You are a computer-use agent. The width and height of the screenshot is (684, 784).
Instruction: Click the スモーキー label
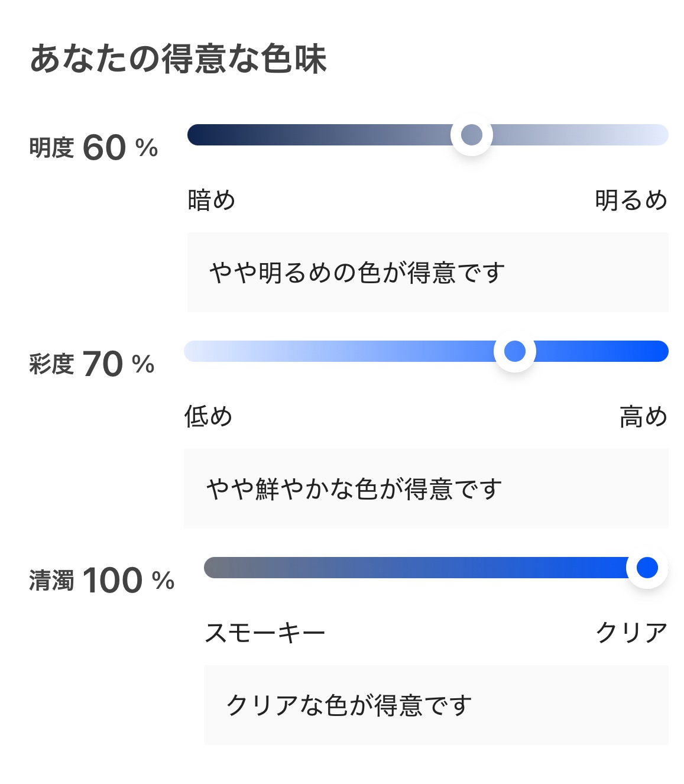[265, 633]
